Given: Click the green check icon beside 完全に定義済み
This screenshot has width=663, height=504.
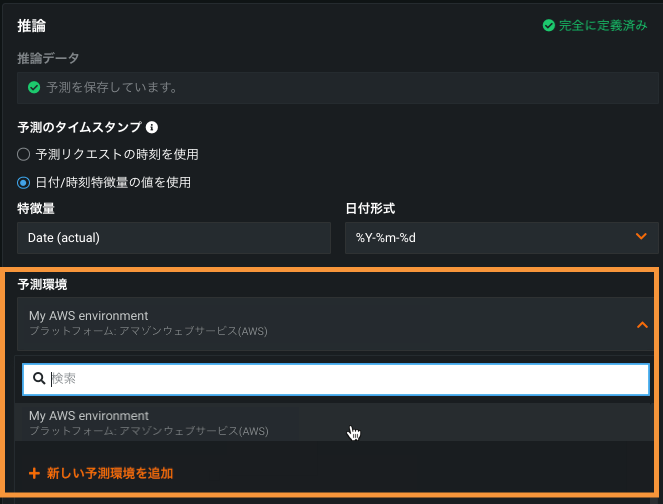Looking at the screenshot, I should coord(548,26).
